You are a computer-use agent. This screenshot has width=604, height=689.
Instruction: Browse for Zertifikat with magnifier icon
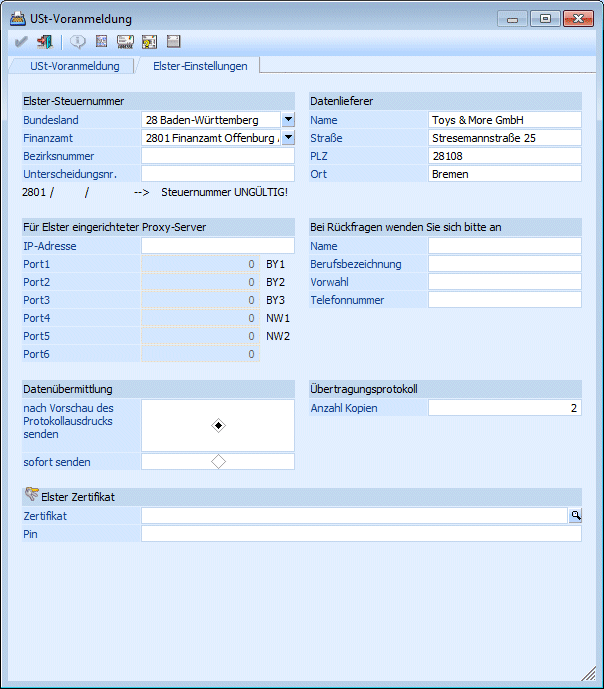575,516
